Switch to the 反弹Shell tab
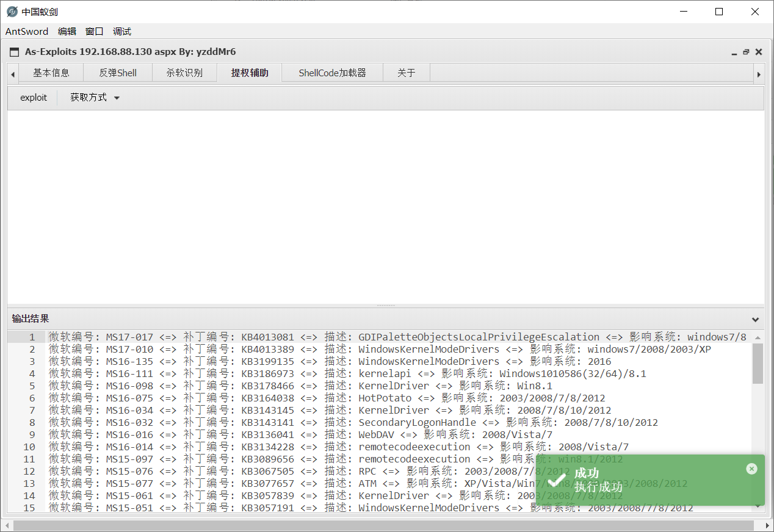The image size is (774, 532). (x=118, y=73)
